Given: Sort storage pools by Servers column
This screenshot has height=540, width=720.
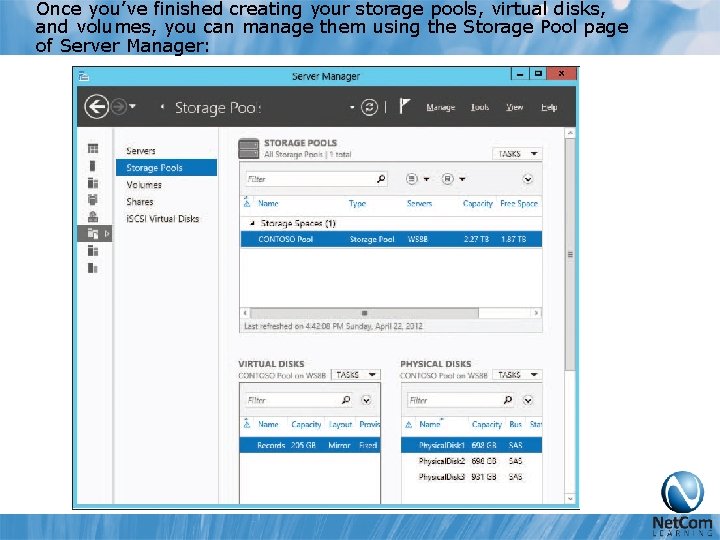Looking at the screenshot, I should (x=419, y=203).
